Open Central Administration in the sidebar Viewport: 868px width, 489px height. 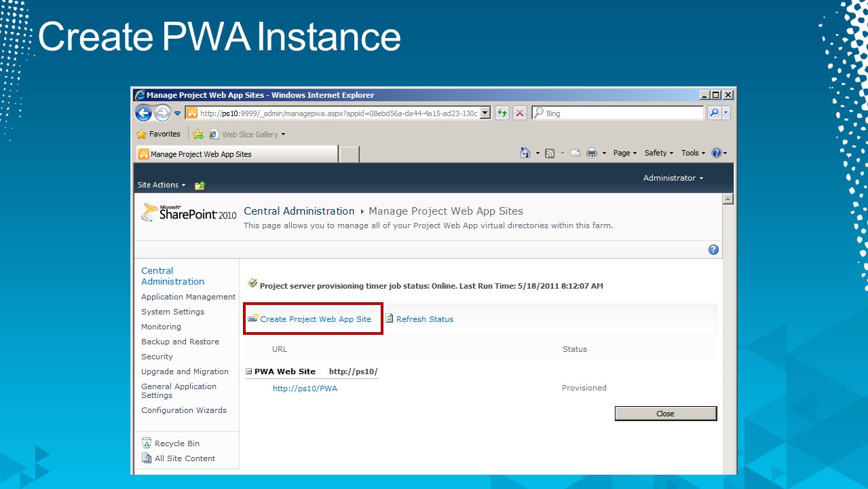click(172, 276)
